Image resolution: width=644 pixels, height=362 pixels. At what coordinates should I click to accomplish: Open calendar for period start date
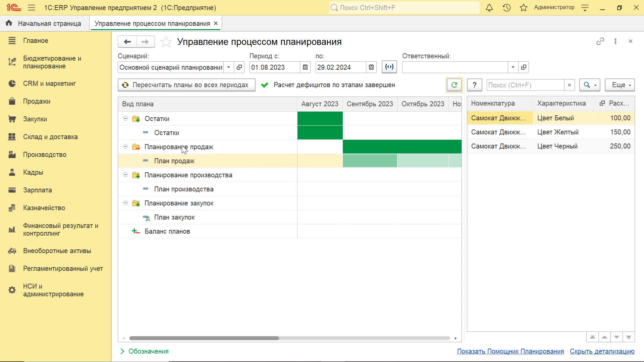click(305, 67)
